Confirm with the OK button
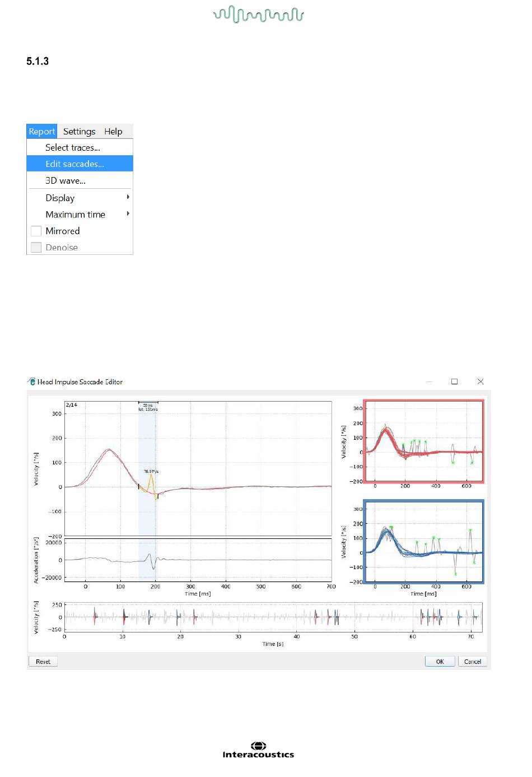Viewport: 532px width, 777px height. pos(440,662)
